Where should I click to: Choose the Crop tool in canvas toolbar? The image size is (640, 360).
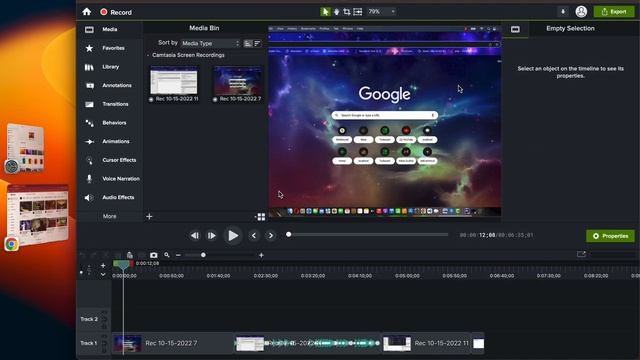click(x=347, y=12)
